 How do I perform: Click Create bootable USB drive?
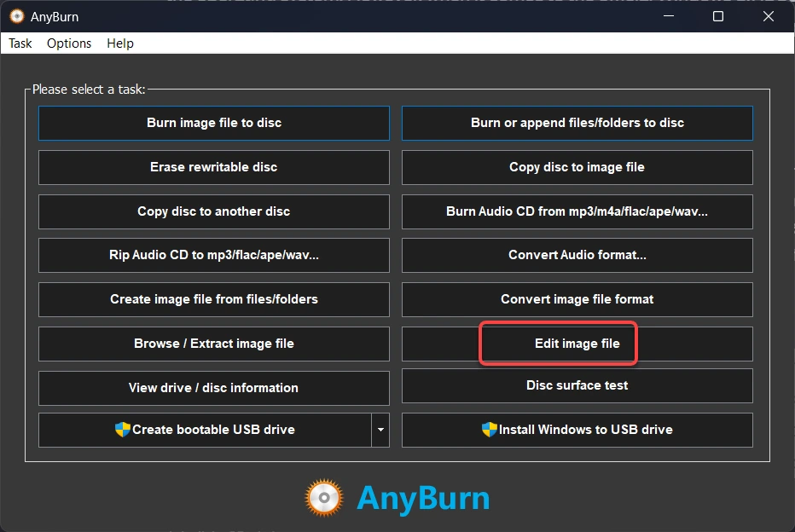[x=205, y=431]
